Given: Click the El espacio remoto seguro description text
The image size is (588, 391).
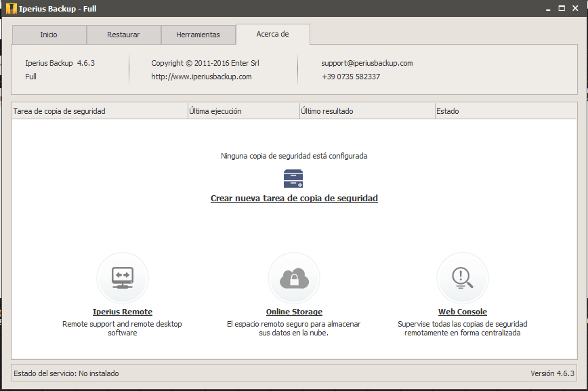Looking at the screenshot, I should [x=293, y=329].
